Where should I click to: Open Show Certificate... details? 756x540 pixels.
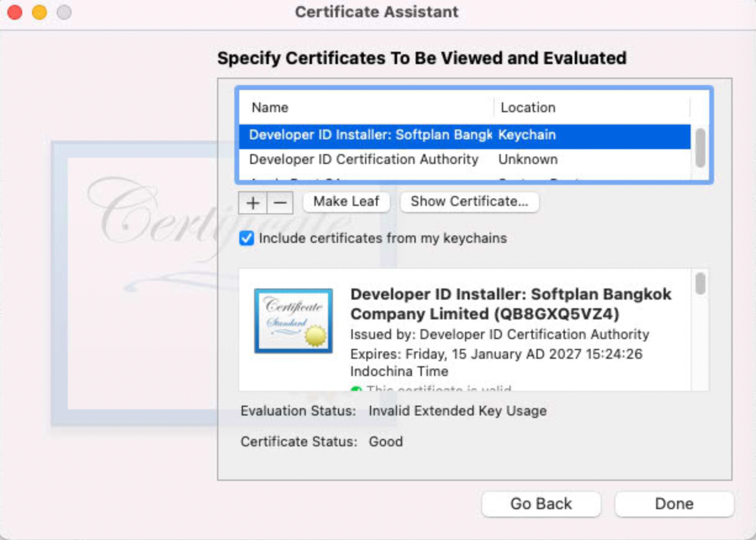coord(469,202)
